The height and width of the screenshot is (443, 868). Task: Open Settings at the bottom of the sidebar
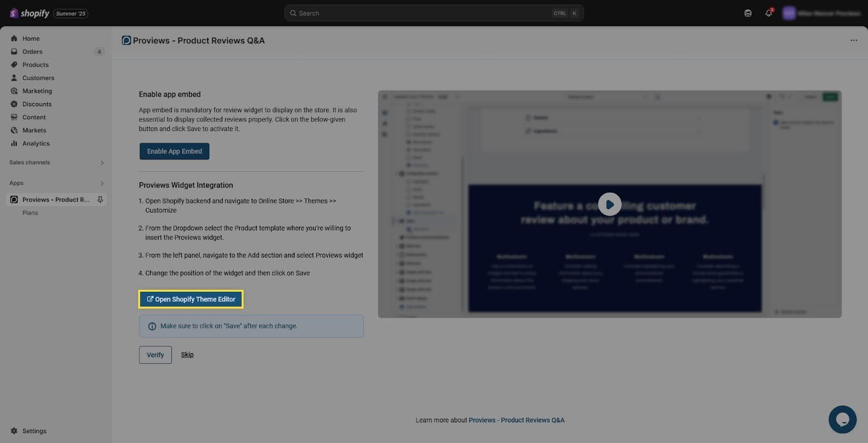coord(34,431)
